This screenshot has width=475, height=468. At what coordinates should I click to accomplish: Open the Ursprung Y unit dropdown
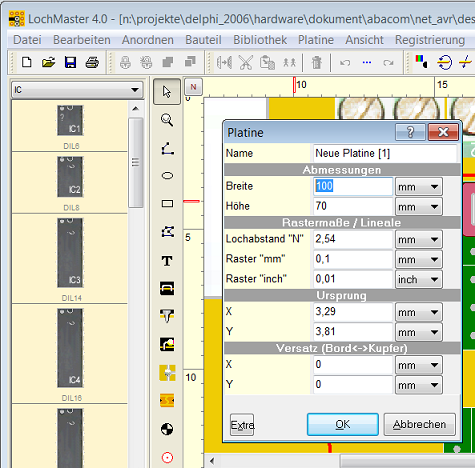[419, 332]
